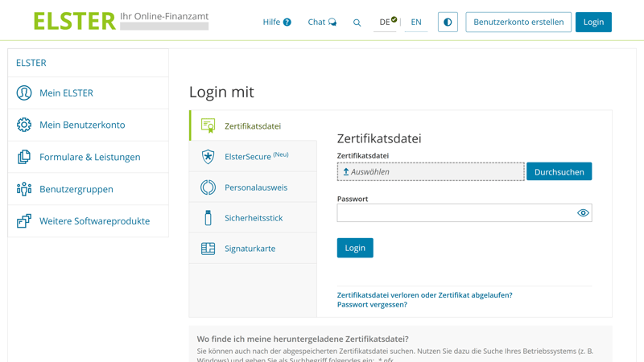Click the search magnifier icon
The height and width of the screenshot is (362, 644).
[357, 23]
